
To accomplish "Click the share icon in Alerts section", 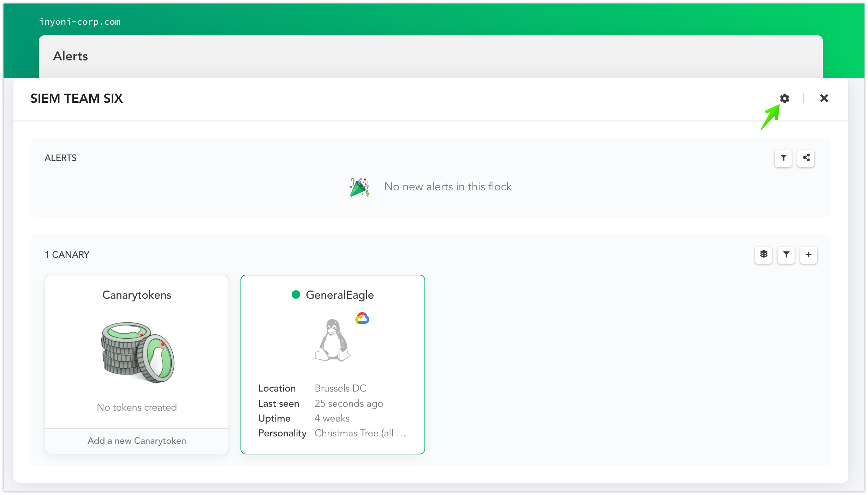I will [806, 158].
